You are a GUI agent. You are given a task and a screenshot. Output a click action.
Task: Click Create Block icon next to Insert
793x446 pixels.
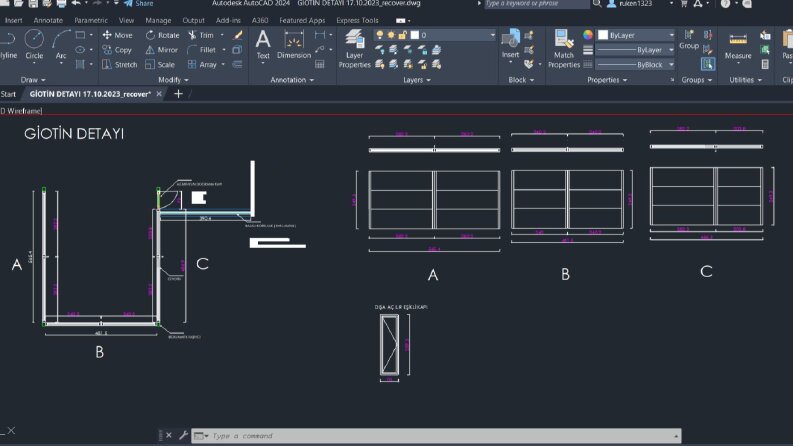pyautogui.click(x=529, y=35)
